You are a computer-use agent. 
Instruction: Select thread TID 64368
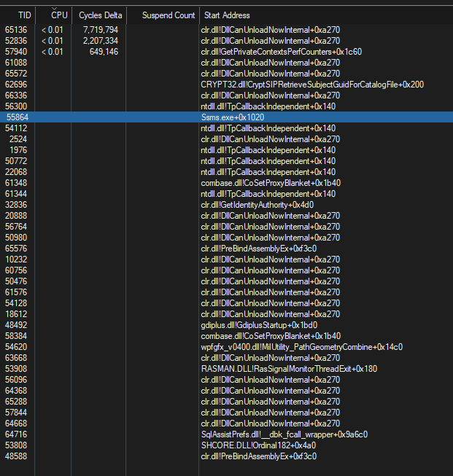pyautogui.click(x=226, y=391)
